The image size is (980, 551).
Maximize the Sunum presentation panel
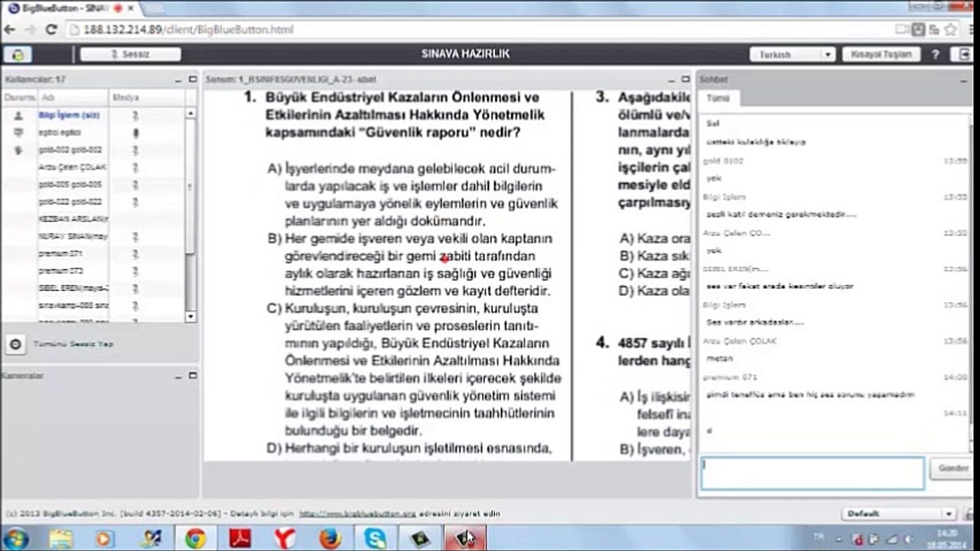tap(685, 79)
